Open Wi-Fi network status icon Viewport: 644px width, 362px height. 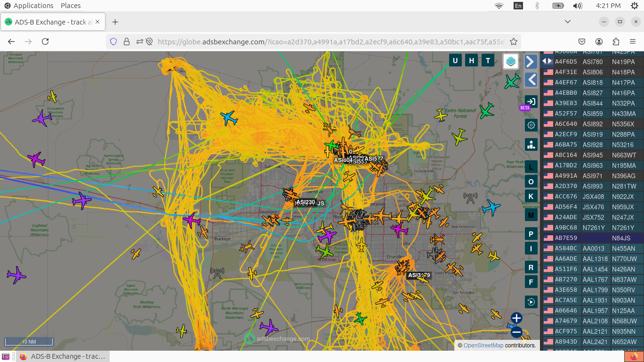click(x=499, y=6)
